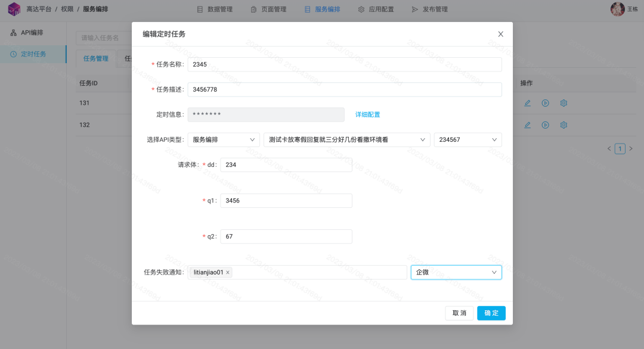Select API编排 in the sidebar
The height and width of the screenshot is (349, 644).
pyautogui.click(x=33, y=32)
